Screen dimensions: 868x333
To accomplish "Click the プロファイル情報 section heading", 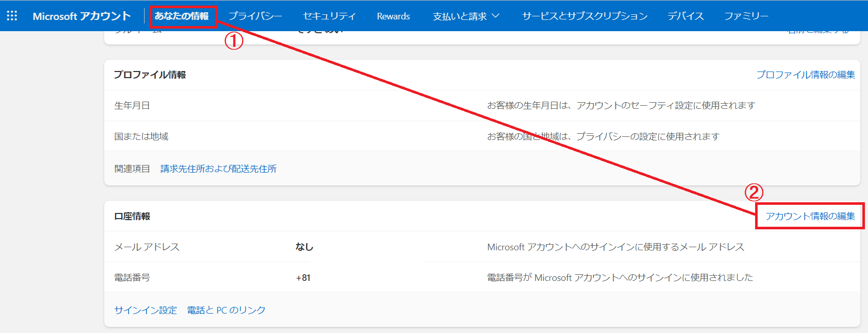I will (x=150, y=75).
